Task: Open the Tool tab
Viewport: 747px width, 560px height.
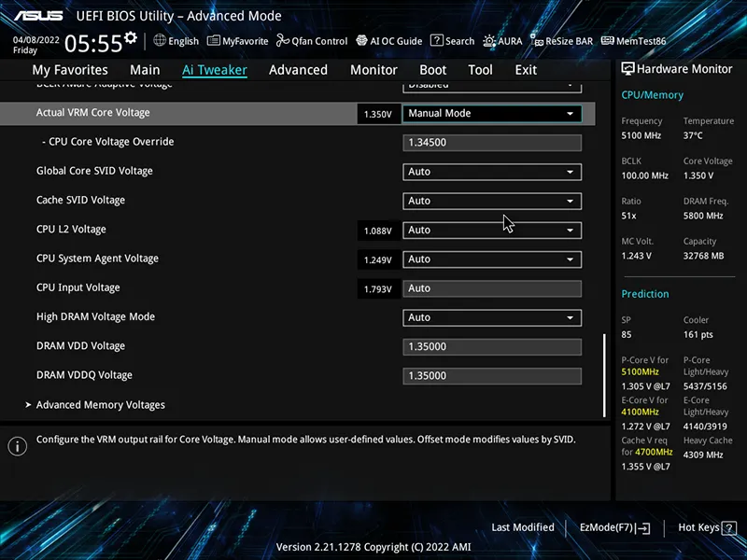Action: [x=480, y=70]
